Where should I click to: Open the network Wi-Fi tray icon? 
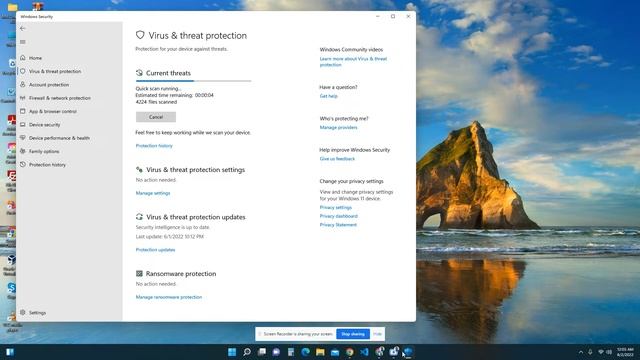601,352
